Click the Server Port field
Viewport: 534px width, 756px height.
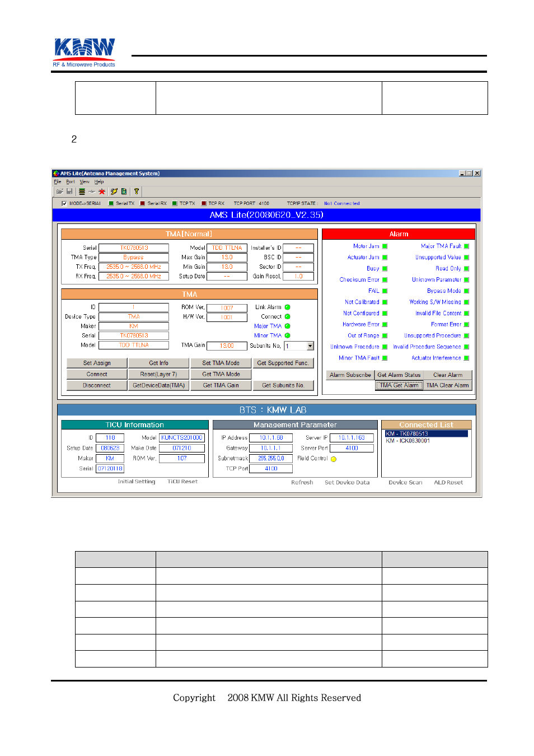point(352,448)
